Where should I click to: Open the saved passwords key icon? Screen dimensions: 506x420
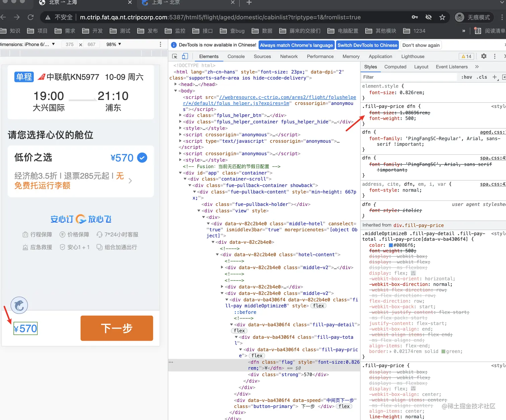click(415, 17)
